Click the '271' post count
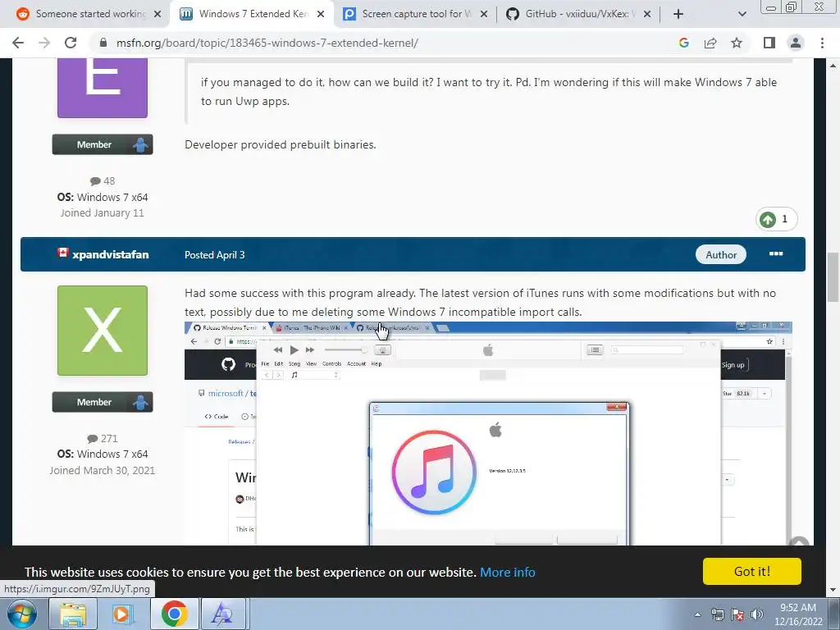840x630 pixels. pyautogui.click(x=102, y=438)
